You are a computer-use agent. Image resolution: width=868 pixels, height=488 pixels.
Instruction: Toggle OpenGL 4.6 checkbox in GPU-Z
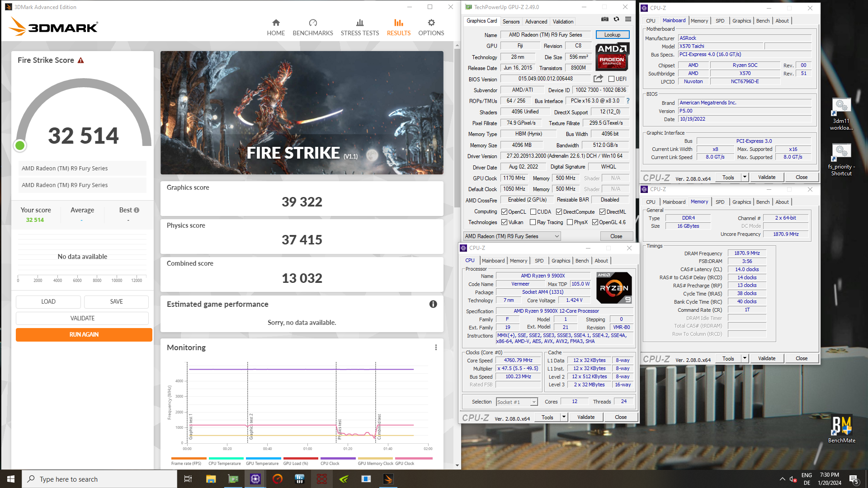(595, 222)
